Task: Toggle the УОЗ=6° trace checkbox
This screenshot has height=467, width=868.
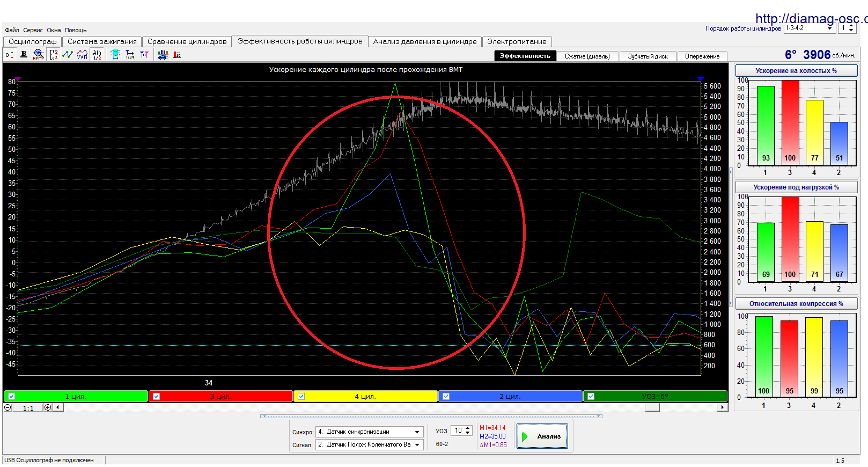Action: coord(591,396)
